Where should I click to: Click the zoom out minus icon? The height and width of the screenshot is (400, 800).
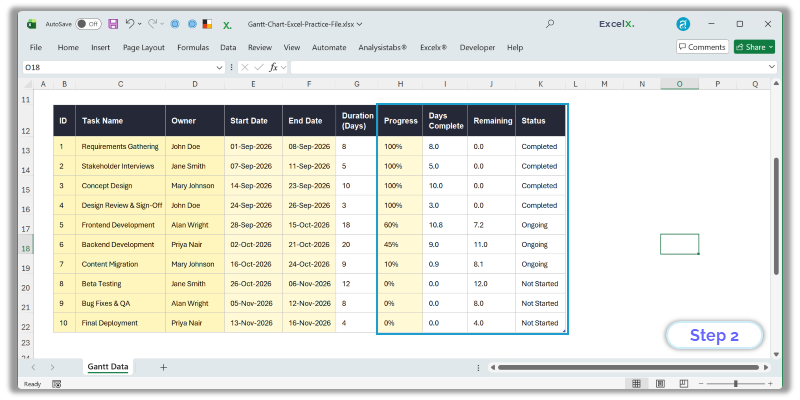(x=702, y=384)
